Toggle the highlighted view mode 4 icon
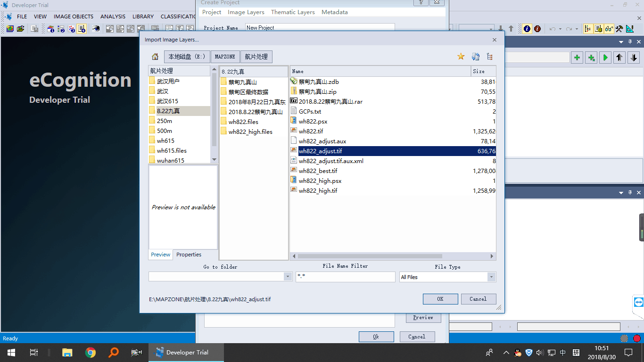Viewport: 644px width, 362px height. click(82, 29)
